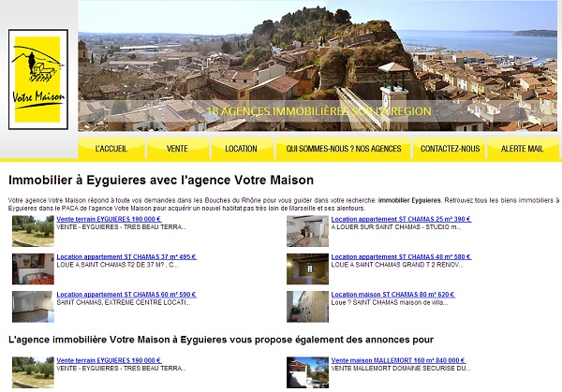Open Location appartement ST CHAMAS 37 m² 495 € link

click(x=126, y=256)
